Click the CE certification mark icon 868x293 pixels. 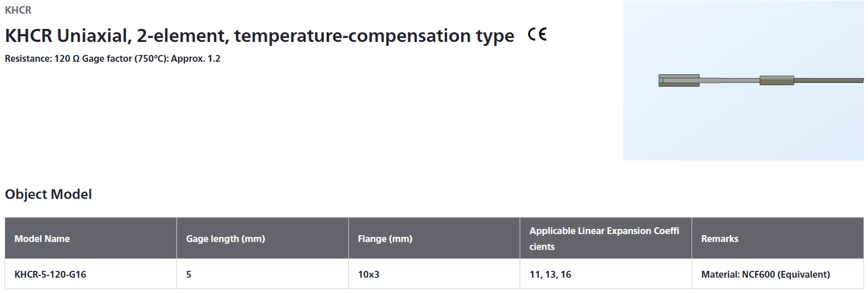(x=537, y=35)
